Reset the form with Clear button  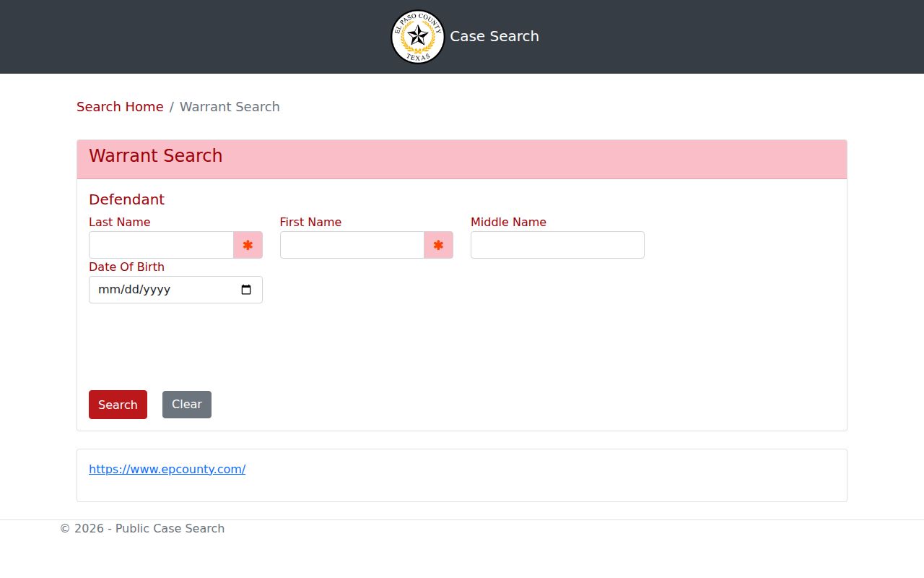[x=187, y=405]
